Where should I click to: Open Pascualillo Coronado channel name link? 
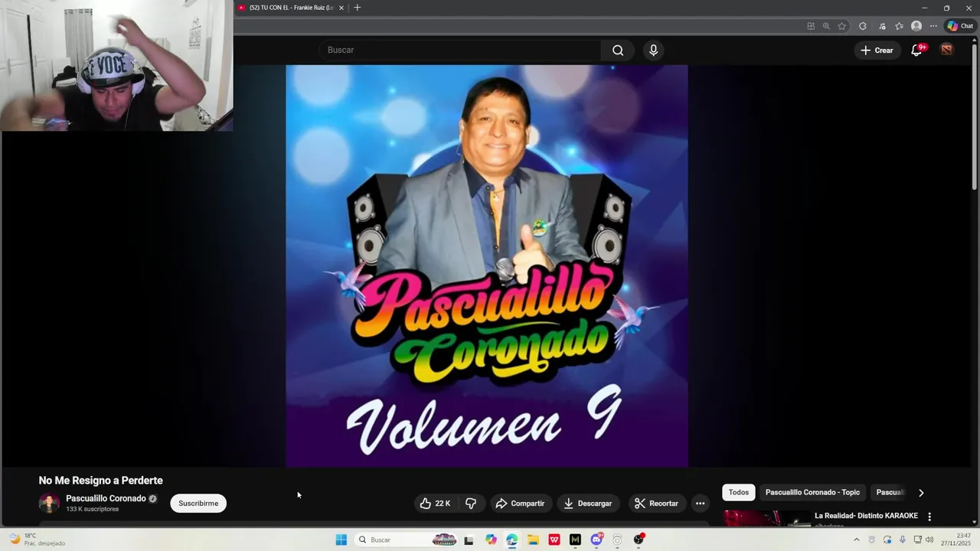(x=106, y=499)
